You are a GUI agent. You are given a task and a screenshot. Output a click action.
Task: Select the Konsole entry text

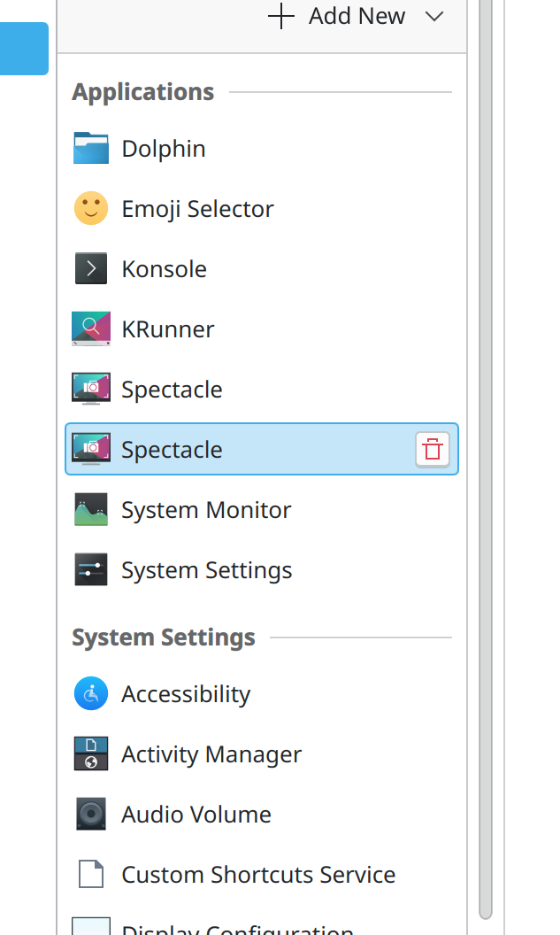click(165, 269)
